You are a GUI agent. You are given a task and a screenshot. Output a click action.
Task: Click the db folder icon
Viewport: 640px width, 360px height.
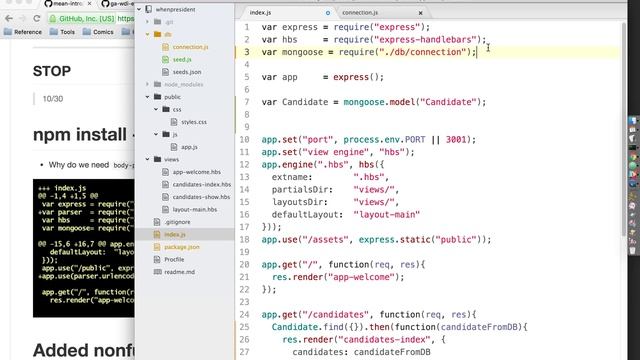[158, 34]
